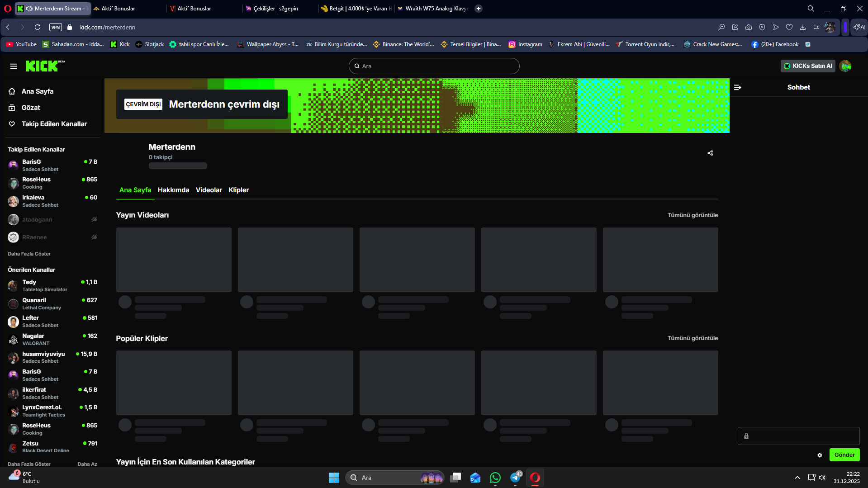Screen dimensions: 868x488
Task: Open Telegram from the taskbar
Action: pyautogui.click(x=515, y=478)
